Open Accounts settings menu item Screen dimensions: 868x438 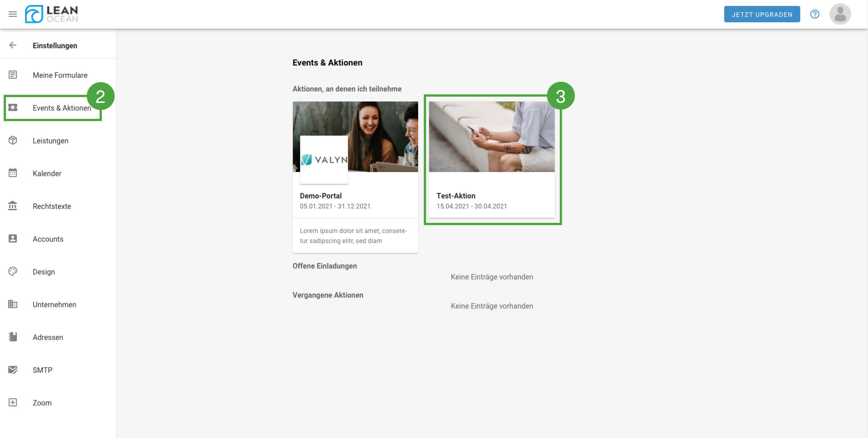coord(48,239)
